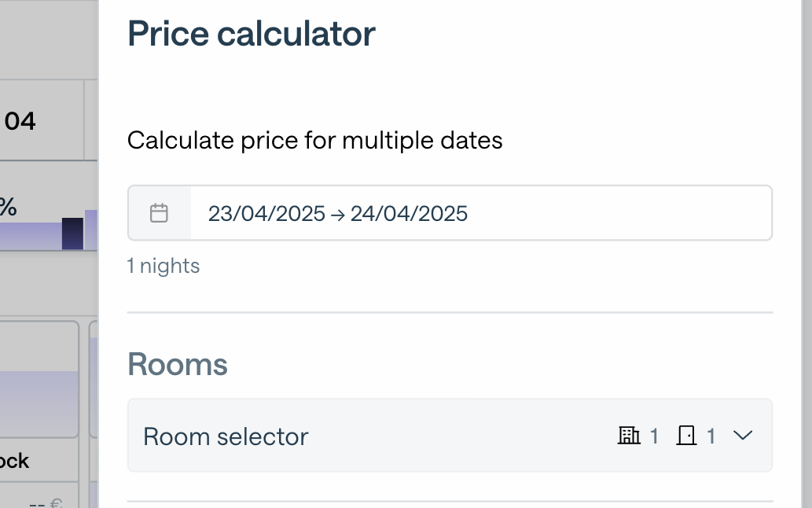The width and height of the screenshot is (812, 508).
Task: Select the dark bar in the background chart
Action: [x=72, y=234]
